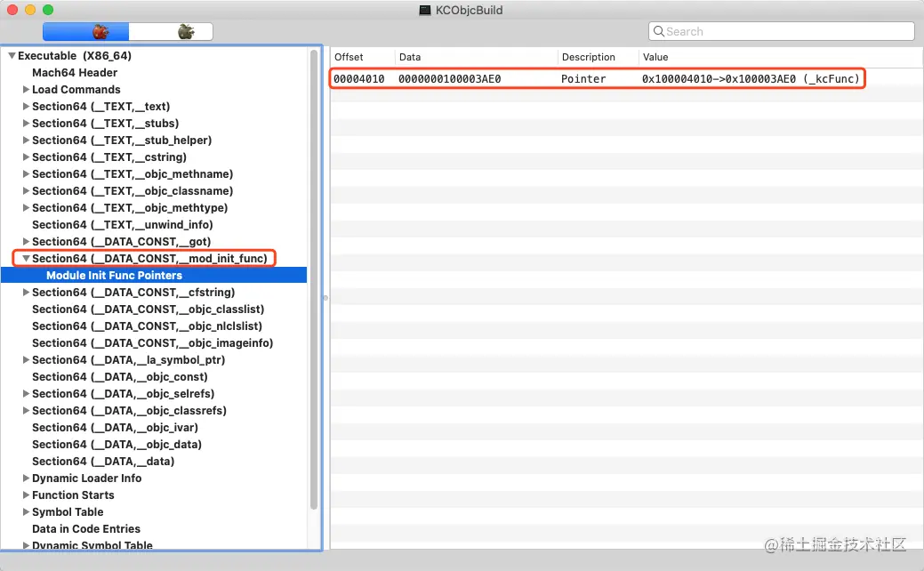Select the Load Commands label
The image size is (924, 571).
point(76,90)
